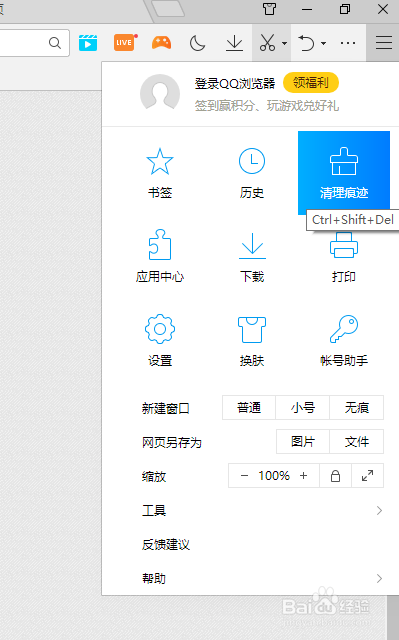Screen dimensions: 399x640
Task: Click the new tab button on tab strip
Action: tap(168, 9)
